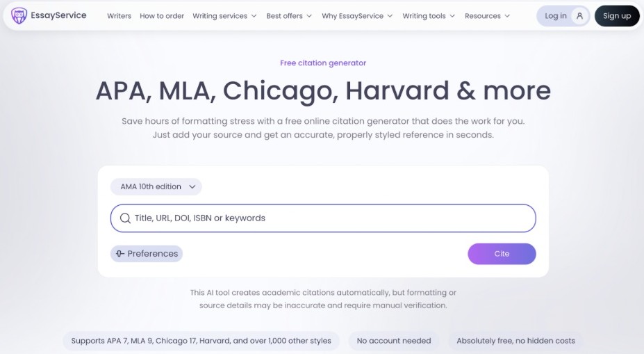Click the user profile icon in Log in
The height and width of the screenshot is (354, 644).
click(x=580, y=16)
